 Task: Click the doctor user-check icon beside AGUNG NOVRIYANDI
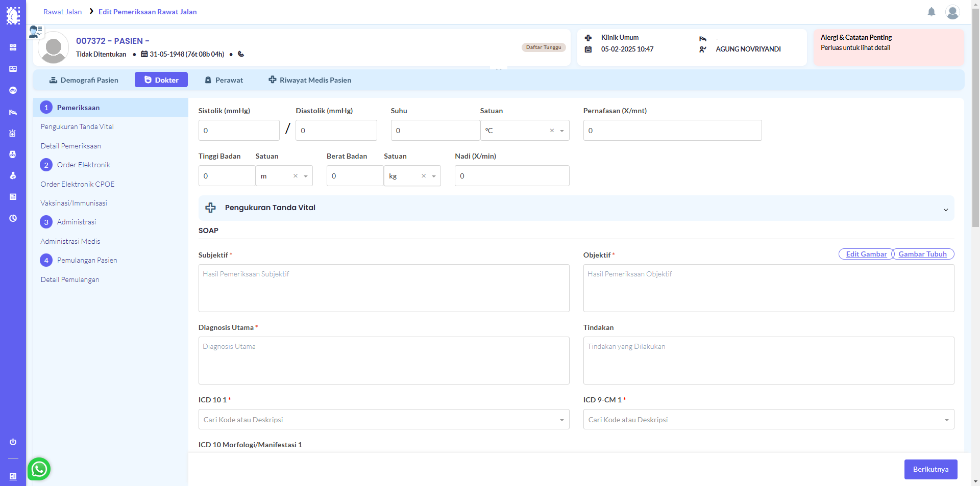click(703, 49)
